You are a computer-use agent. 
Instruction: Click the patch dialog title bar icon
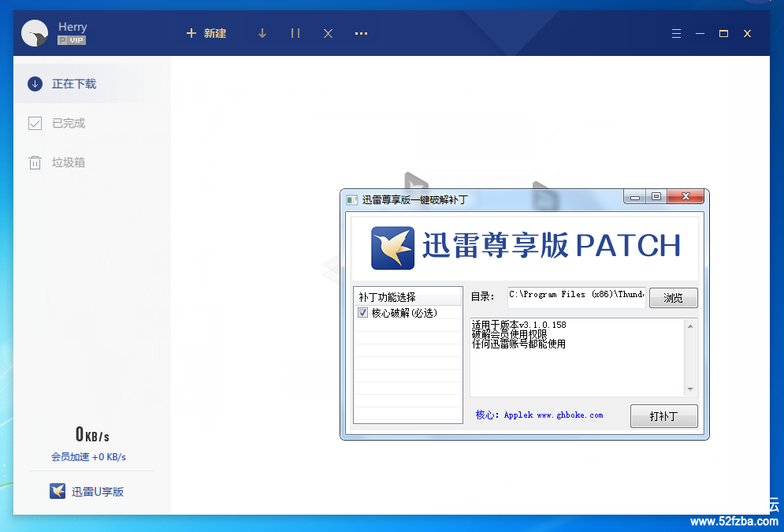tap(352, 200)
